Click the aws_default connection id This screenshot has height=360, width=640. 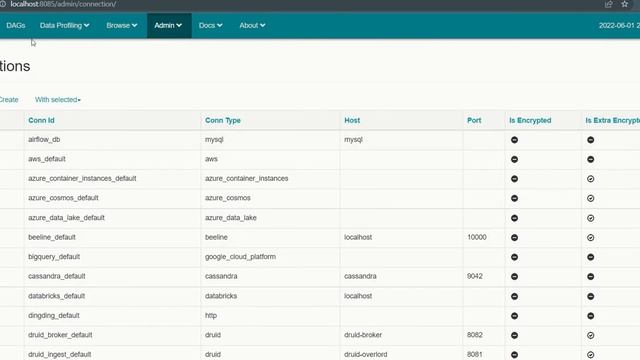[x=47, y=159]
